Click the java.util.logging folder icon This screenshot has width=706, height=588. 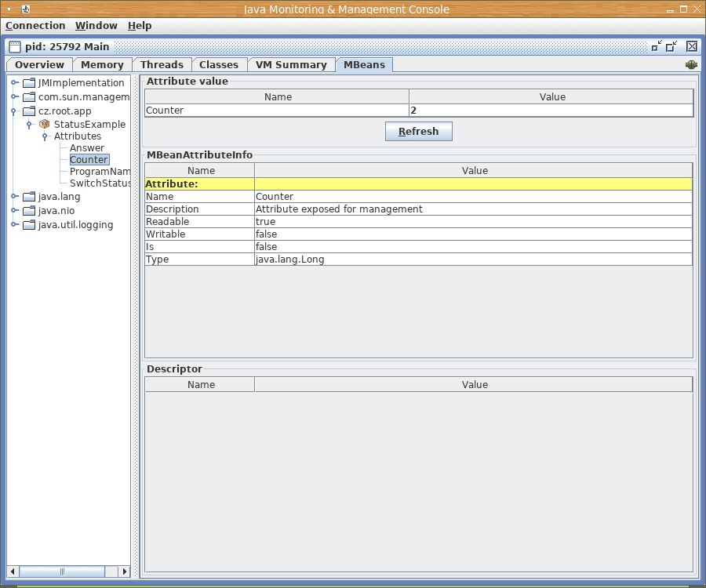[29, 225]
